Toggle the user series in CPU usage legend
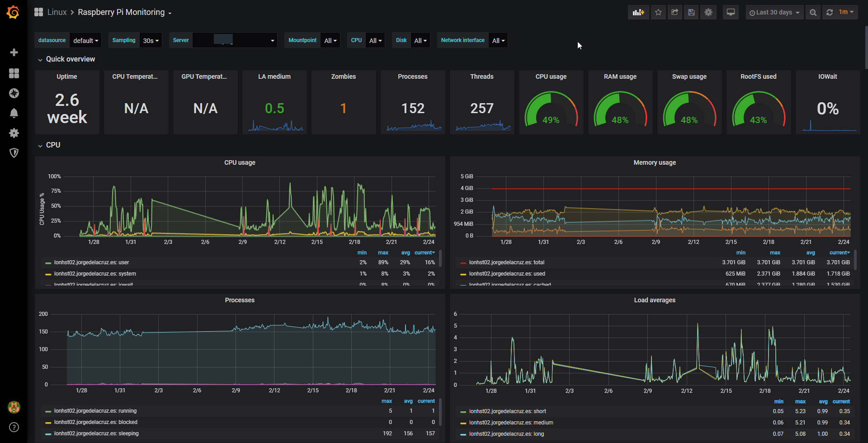868x443 pixels. coord(91,262)
